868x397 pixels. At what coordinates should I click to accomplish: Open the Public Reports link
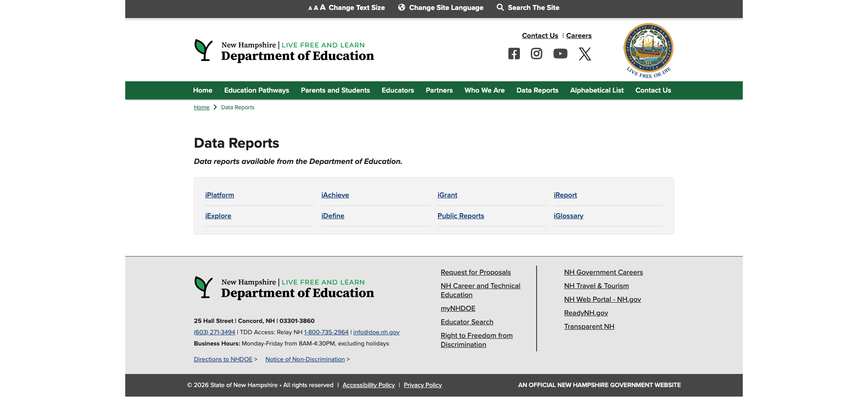click(x=461, y=216)
